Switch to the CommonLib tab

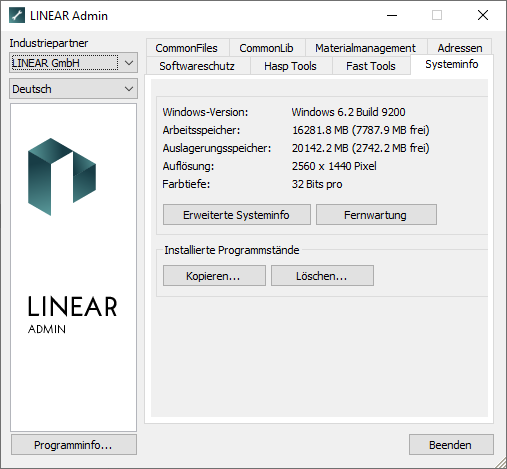tap(266, 48)
